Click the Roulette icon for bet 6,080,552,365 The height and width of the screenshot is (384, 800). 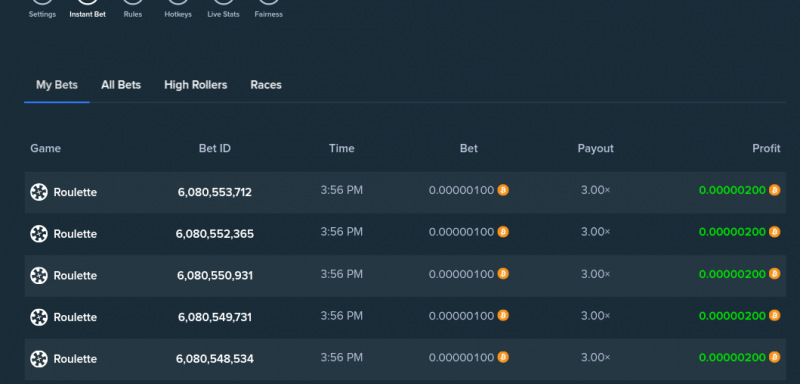[x=39, y=234]
